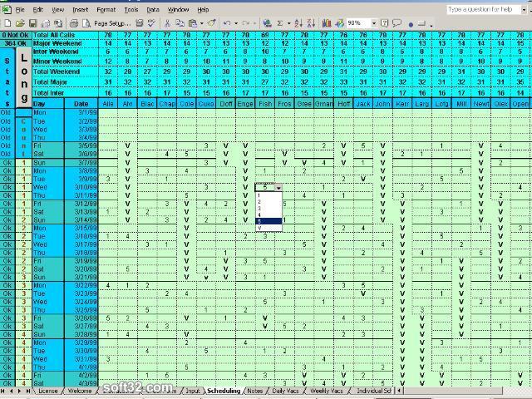Open the Data menu
This screenshot has height=399, width=532.
pos(153,10)
